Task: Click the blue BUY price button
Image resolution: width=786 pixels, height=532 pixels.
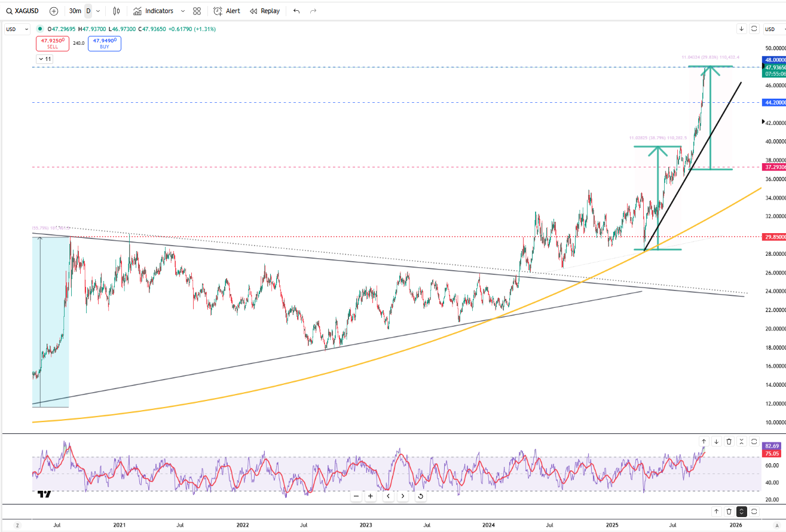Action: (105, 43)
